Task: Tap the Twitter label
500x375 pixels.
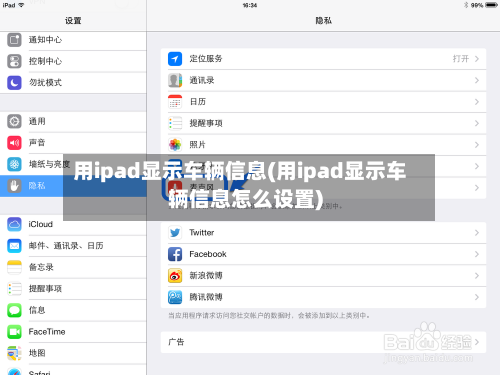Action: click(202, 233)
